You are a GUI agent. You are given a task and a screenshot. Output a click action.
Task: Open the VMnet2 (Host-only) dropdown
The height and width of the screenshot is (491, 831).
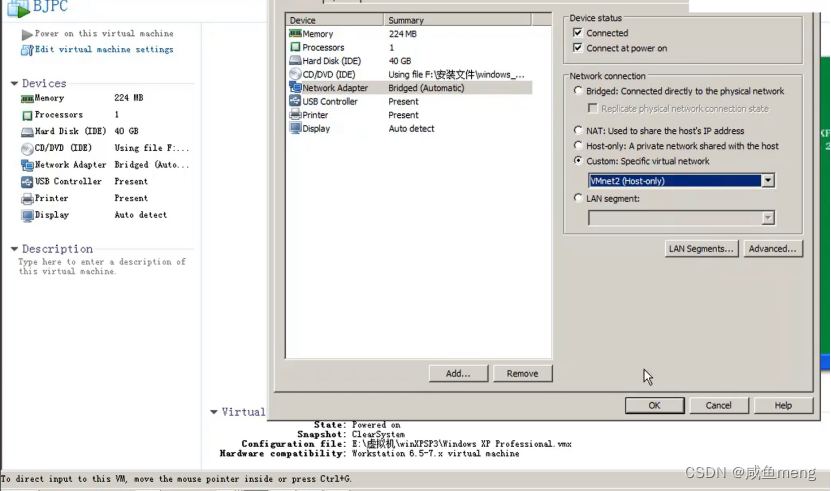coord(768,181)
